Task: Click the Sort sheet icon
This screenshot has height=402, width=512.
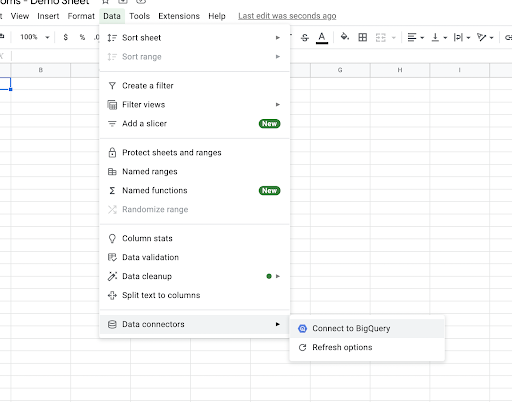Action: point(112,38)
